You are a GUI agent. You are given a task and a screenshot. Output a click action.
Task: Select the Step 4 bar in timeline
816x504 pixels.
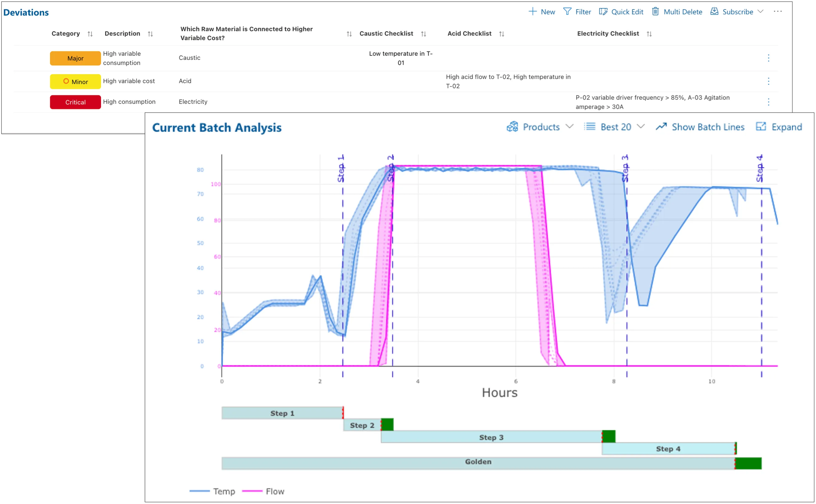tap(668, 449)
